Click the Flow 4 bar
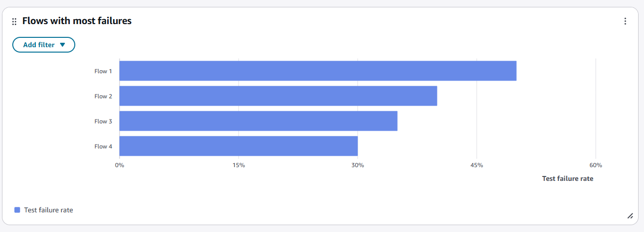Screen dimensions: 644x232 point(239,146)
